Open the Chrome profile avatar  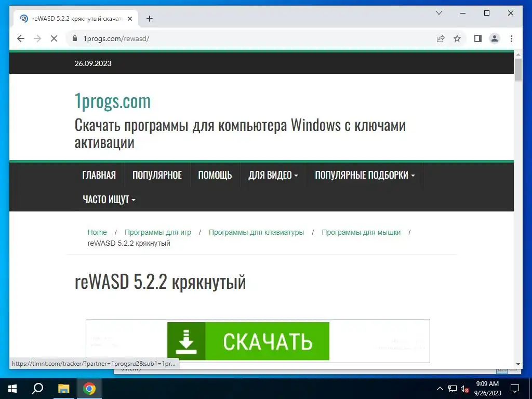click(x=495, y=38)
